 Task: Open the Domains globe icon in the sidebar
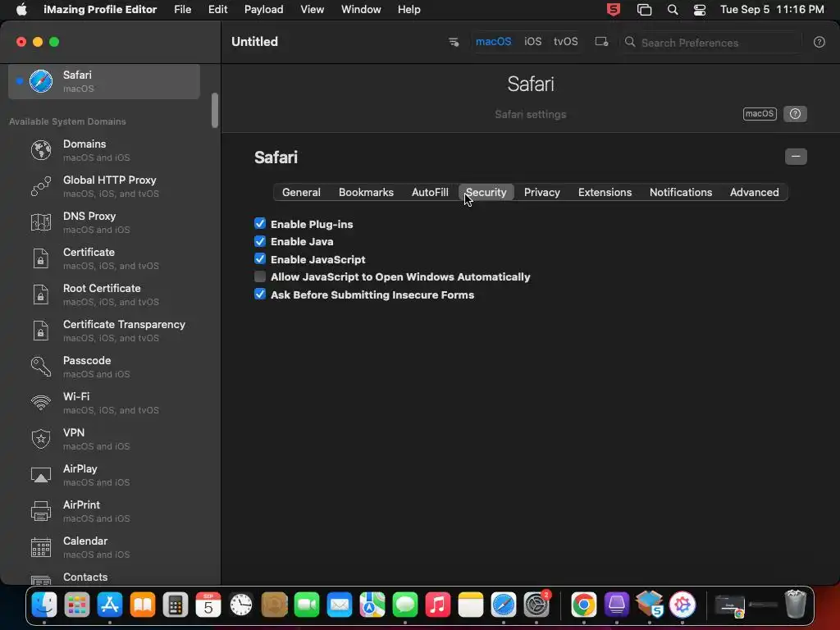[x=41, y=151]
